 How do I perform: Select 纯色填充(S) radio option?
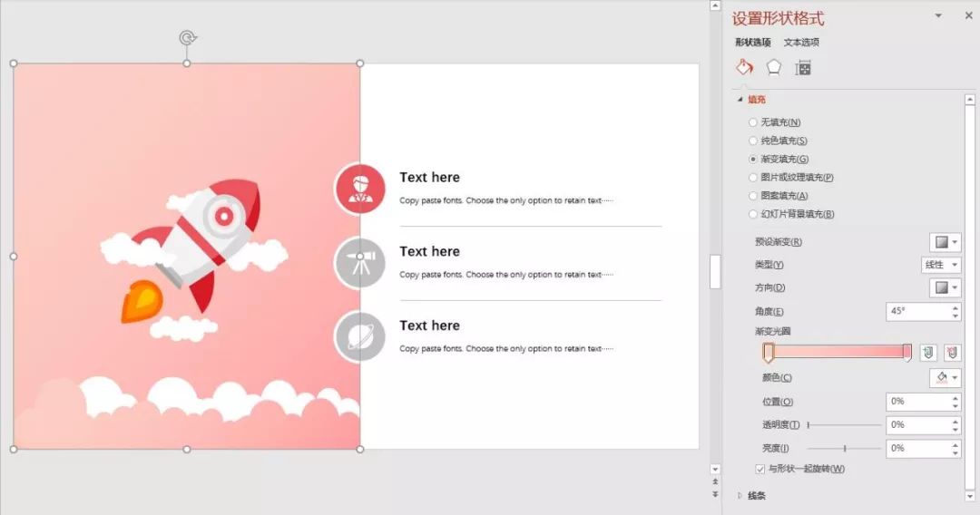[752, 141]
